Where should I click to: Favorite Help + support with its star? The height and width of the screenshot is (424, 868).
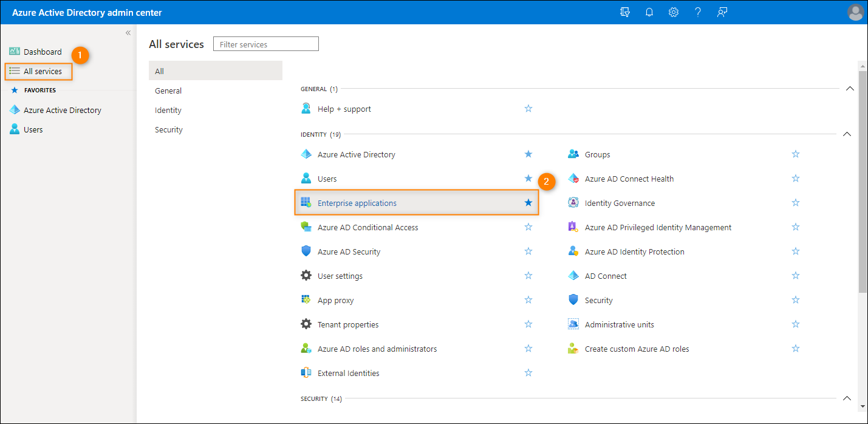(x=528, y=109)
